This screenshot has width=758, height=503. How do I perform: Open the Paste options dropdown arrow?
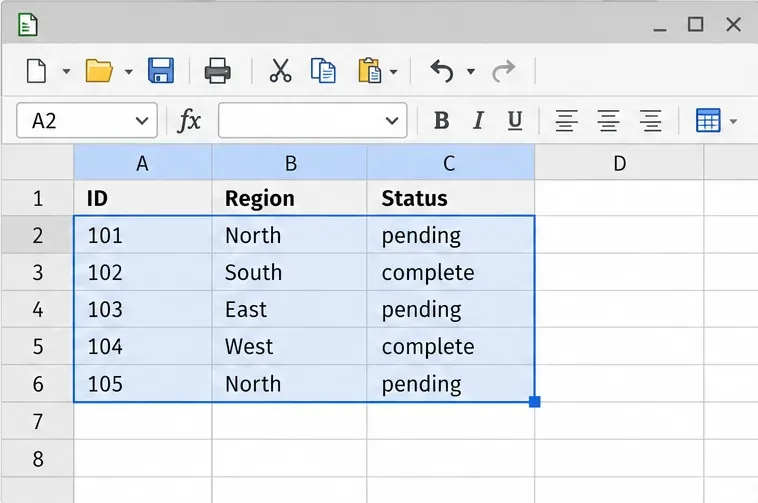click(x=394, y=72)
